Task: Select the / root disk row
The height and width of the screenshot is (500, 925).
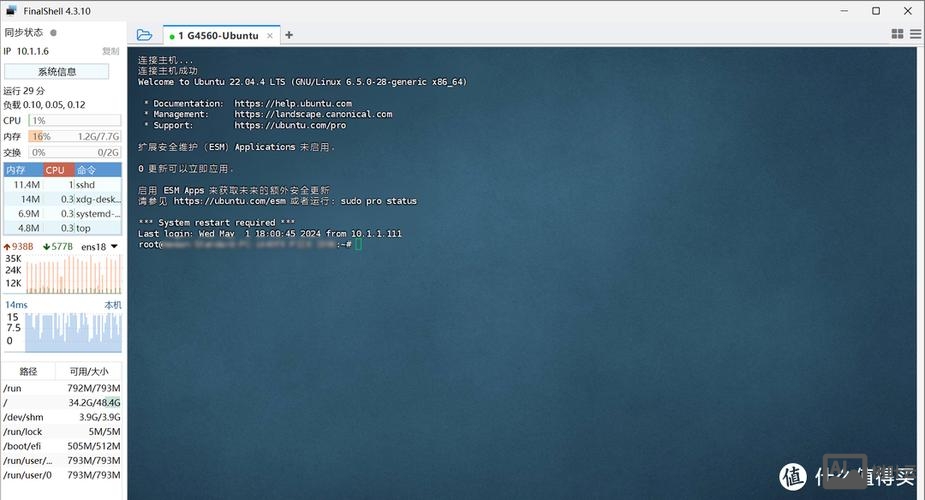Action: (x=62, y=403)
